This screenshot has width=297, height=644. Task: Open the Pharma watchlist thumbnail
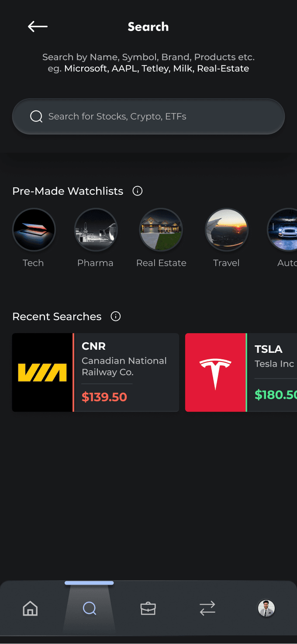point(96,230)
